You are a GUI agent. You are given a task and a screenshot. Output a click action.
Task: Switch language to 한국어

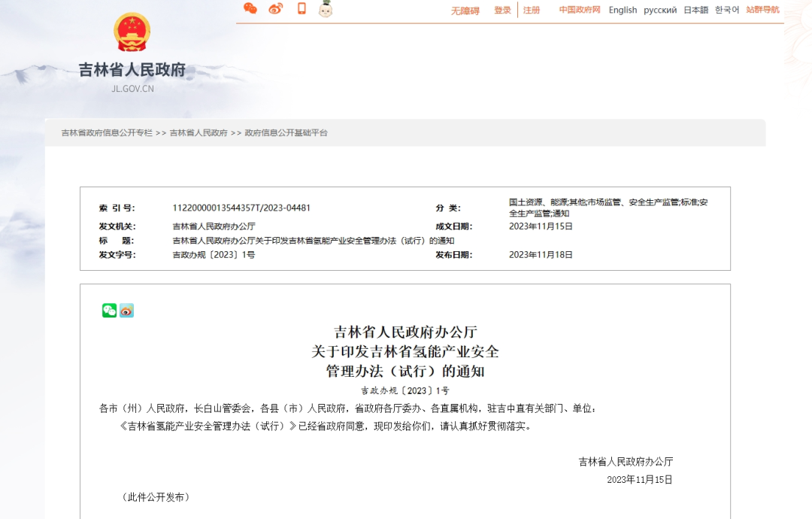pyautogui.click(x=727, y=10)
